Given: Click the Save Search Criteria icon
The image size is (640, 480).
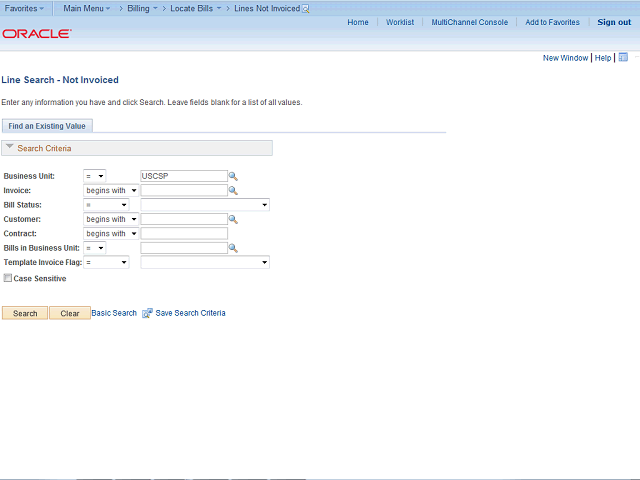Looking at the screenshot, I should [147, 313].
